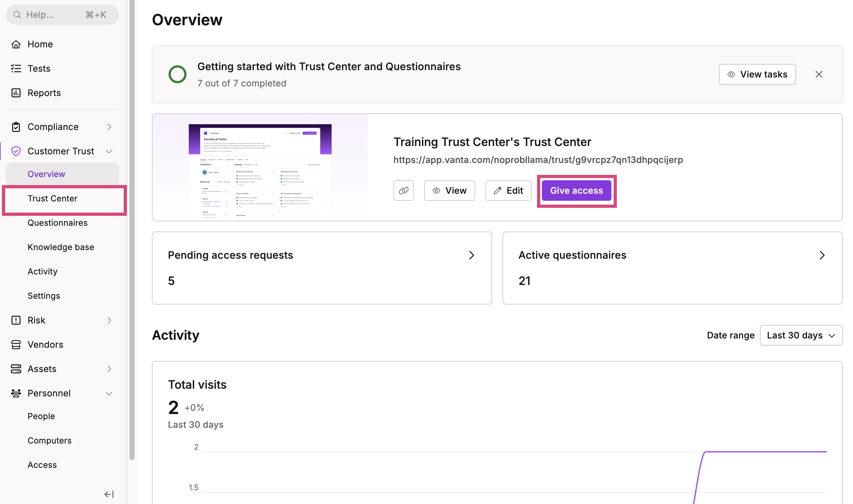This screenshot has width=853, height=504.
Task: Click the 'Getting started with Trust Center' heading
Action: (x=329, y=67)
